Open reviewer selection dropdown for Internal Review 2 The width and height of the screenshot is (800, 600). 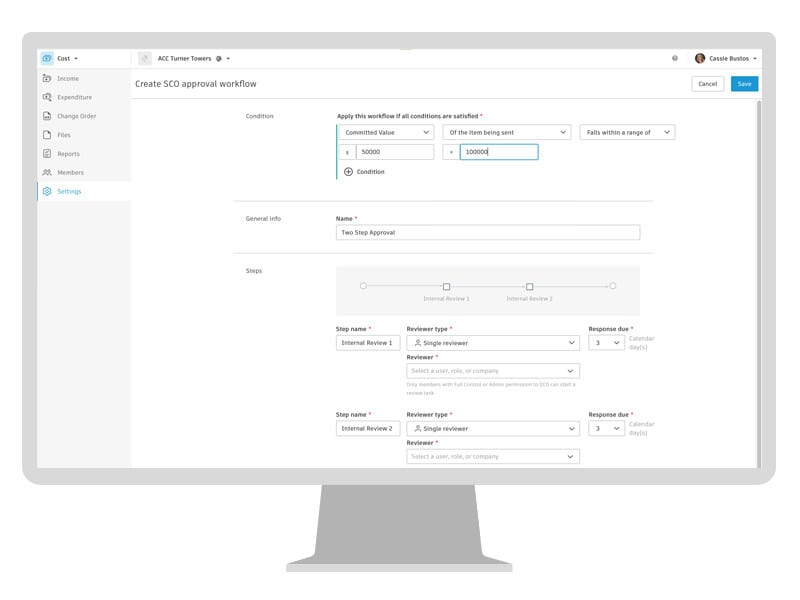[x=493, y=457]
